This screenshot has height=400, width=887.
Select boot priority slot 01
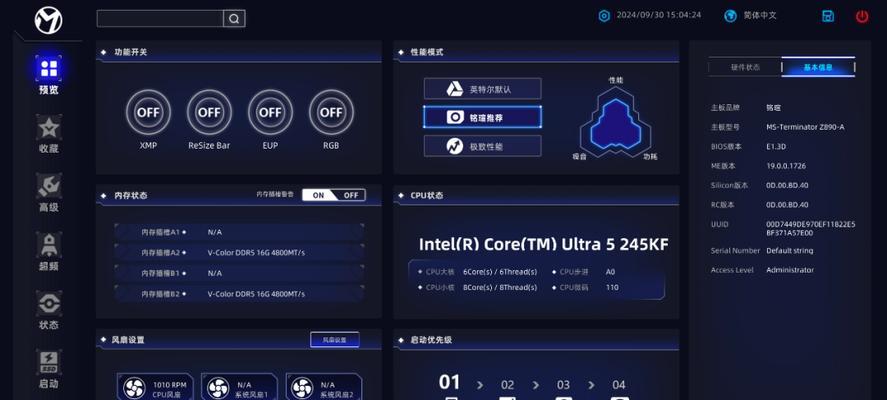(450, 383)
